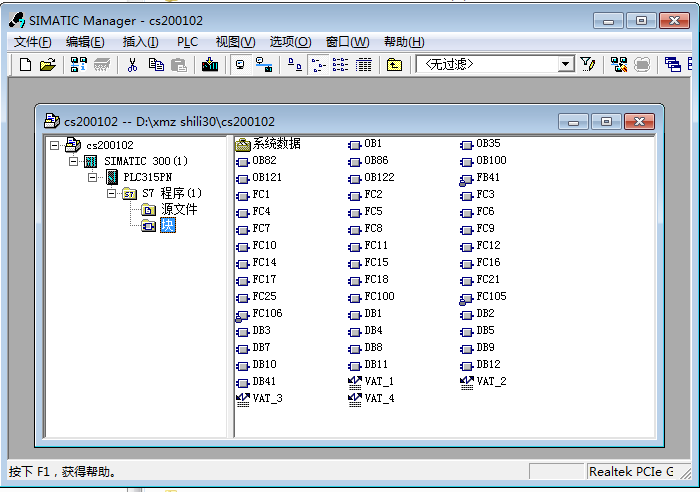This screenshot has width=700, height=492.
Task: Click the Copy toolbar icon
Action: click(156, 65)
